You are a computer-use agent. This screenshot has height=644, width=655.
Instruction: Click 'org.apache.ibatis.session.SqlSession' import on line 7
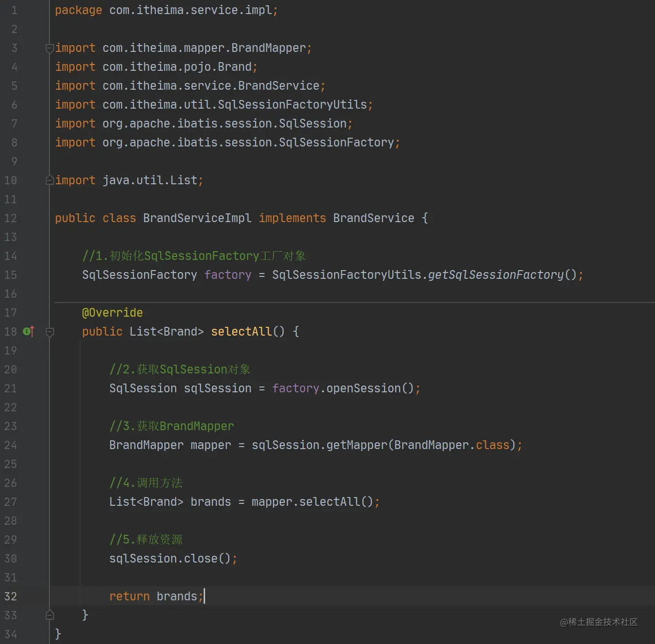[224, 124]
